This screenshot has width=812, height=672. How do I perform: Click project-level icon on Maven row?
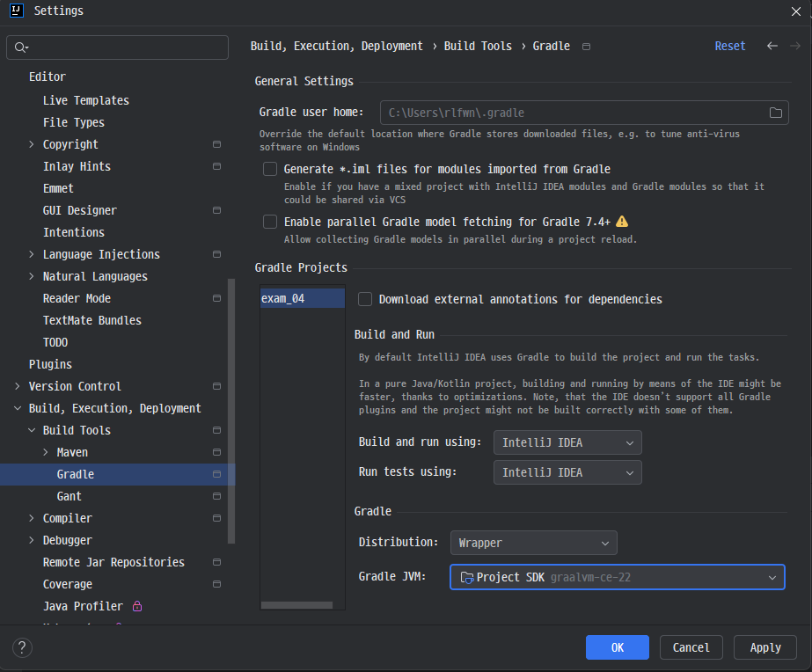pos(217,452)
